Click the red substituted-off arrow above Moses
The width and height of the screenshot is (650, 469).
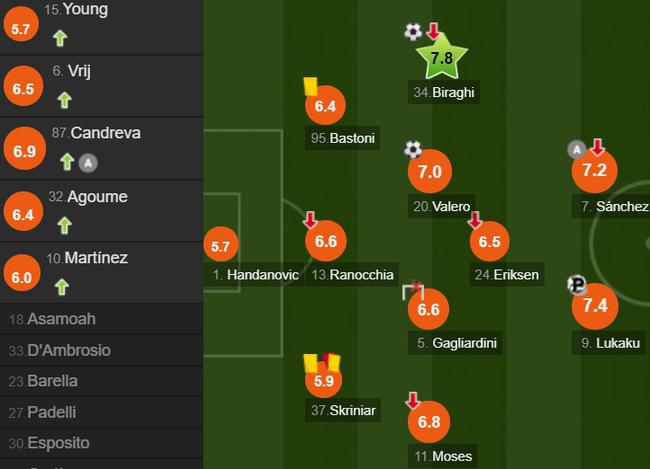click(412, 401)
